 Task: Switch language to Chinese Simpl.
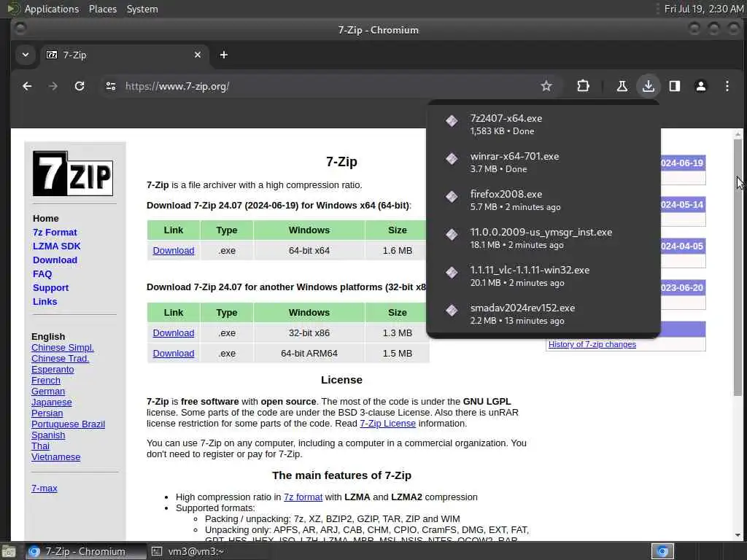point(63,348)
